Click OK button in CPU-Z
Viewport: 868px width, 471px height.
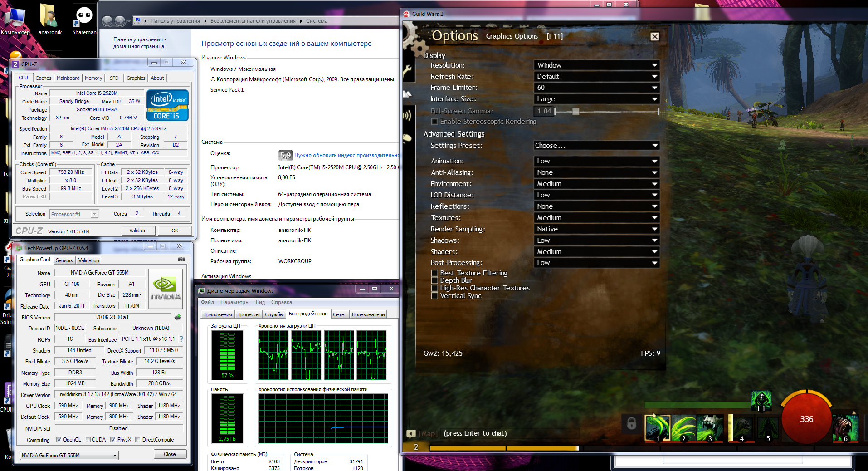tap(175, 231)
